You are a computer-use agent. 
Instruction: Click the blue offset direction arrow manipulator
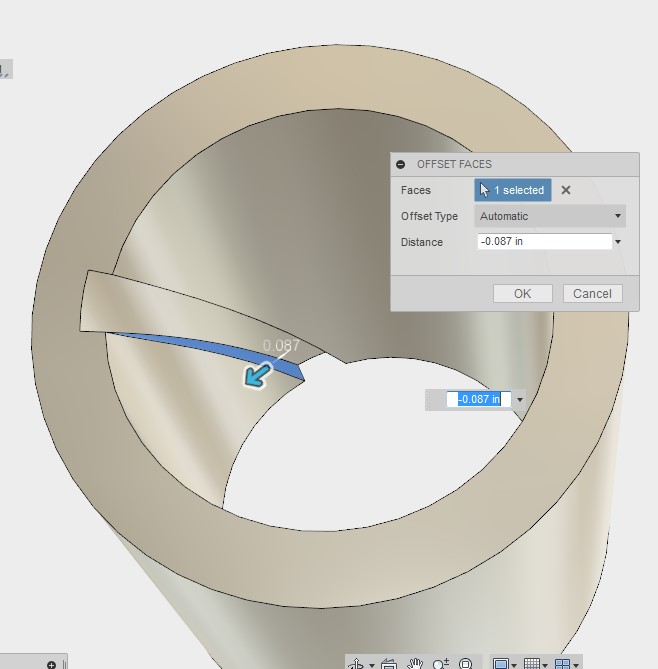tap(257, 375)
